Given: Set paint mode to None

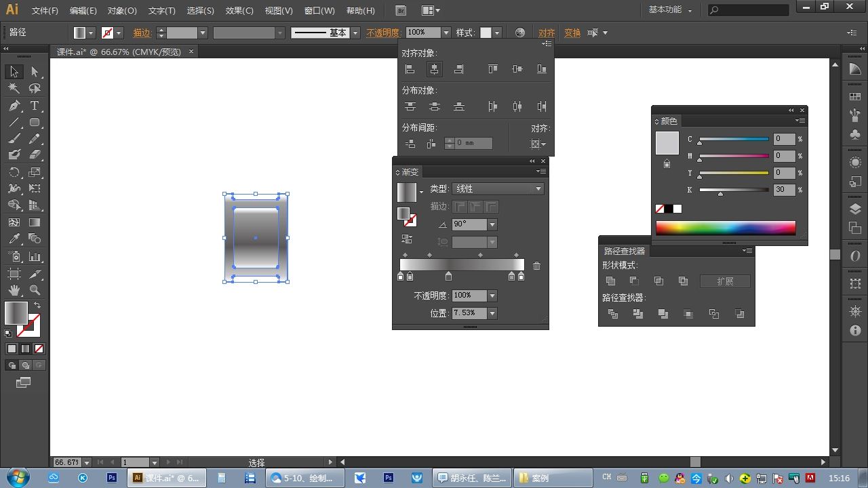Looking at the screenshot, I should (39, 349).
